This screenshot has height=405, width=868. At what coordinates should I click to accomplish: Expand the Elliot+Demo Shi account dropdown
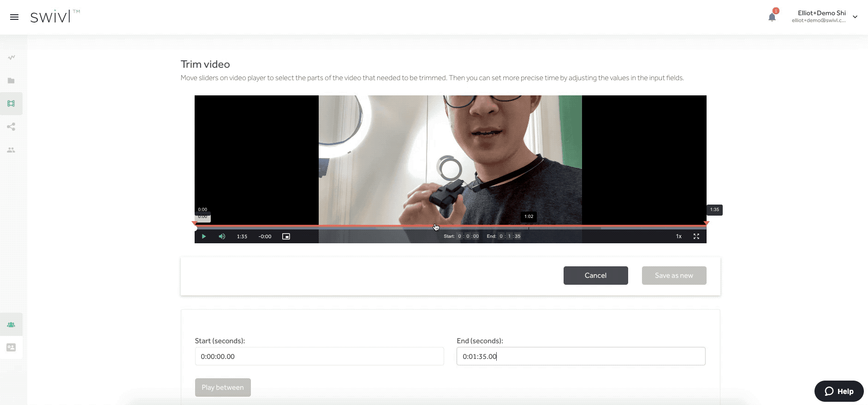click(x=855, y=17)
